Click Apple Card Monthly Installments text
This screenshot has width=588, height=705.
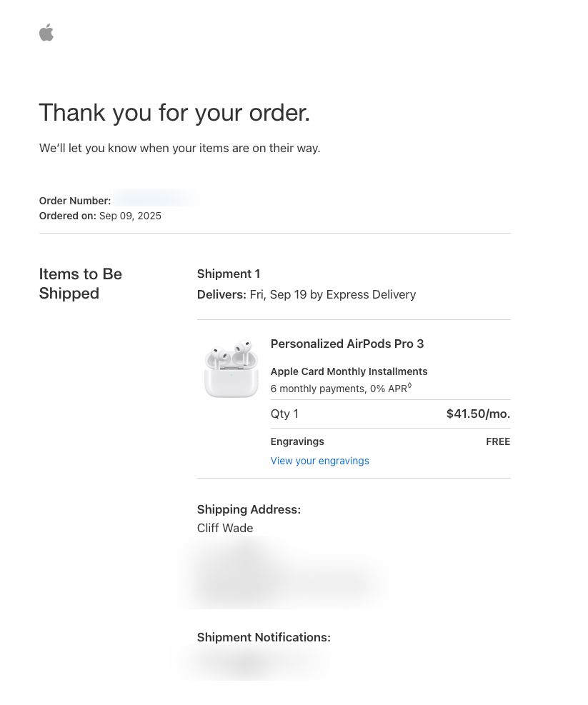click(349, 371)
